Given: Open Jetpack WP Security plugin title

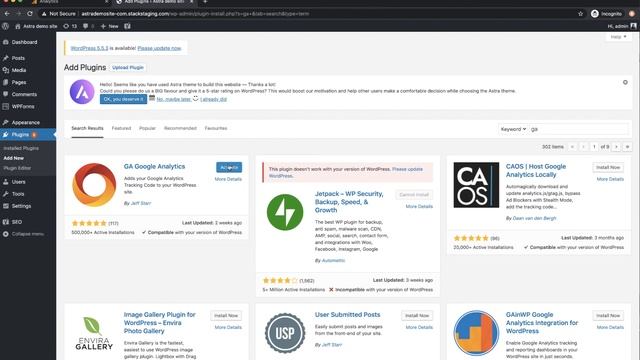Looking at the screenshot, I should [x=349, y=202].
